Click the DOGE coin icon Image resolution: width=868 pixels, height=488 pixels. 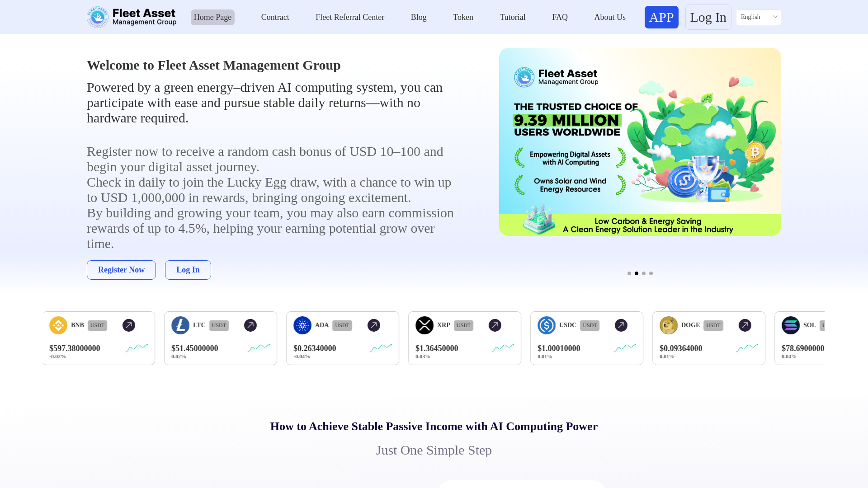(669, 325)
